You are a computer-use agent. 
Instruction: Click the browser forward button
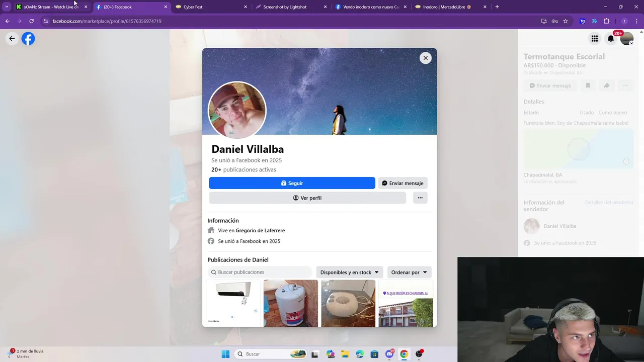point(19,21)
